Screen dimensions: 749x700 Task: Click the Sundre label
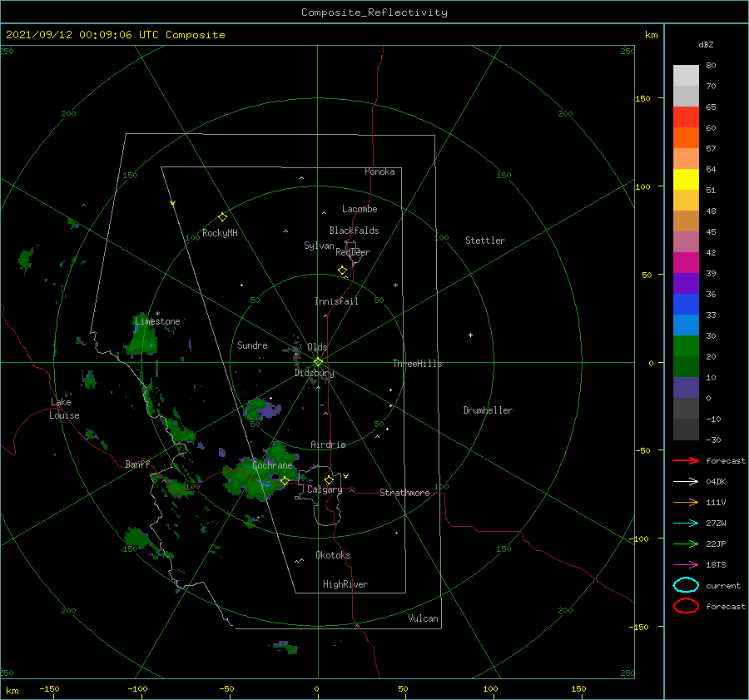[x=252, y=345]
